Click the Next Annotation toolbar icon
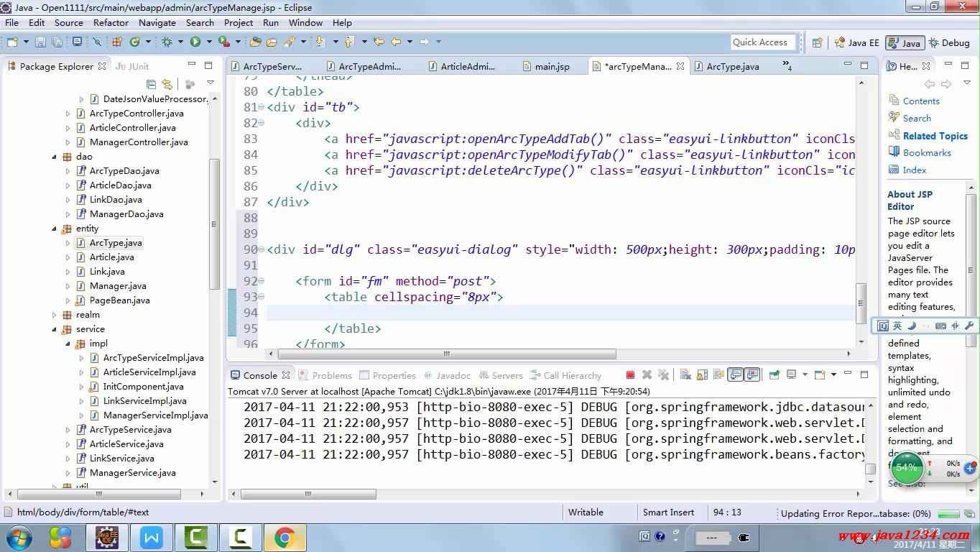Viewport: 980px width, 552px height. [320, 42]
